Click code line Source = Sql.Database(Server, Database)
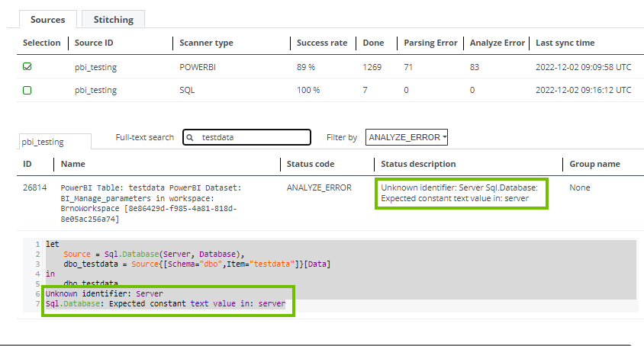Viewport: 644px width, 346px height. (x=154, y=254)
